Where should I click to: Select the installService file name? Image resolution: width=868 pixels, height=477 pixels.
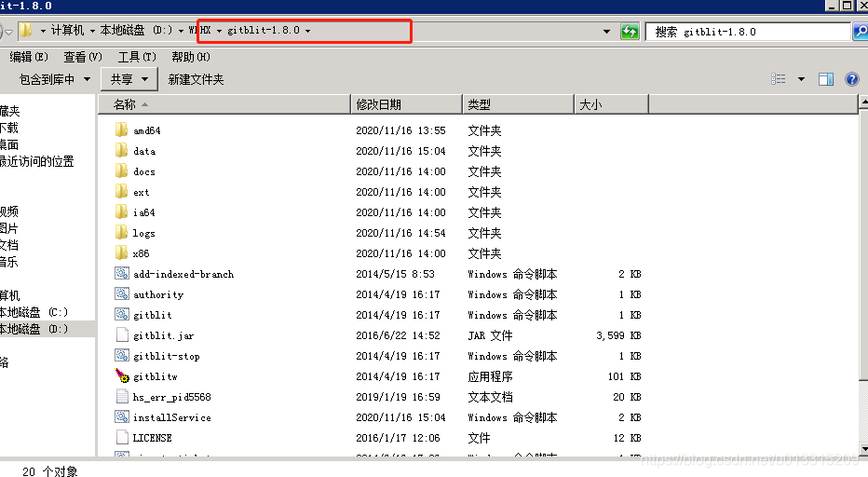coord(171,417)
